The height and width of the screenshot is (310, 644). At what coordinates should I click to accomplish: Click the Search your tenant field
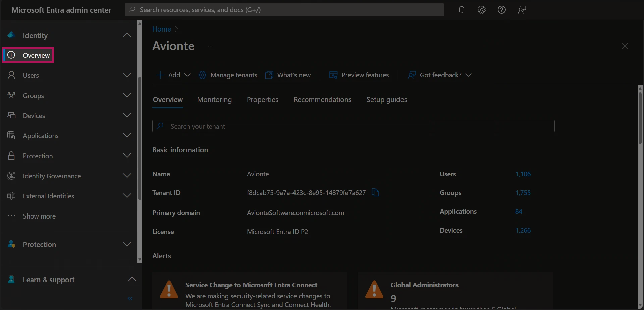(353, 126)
